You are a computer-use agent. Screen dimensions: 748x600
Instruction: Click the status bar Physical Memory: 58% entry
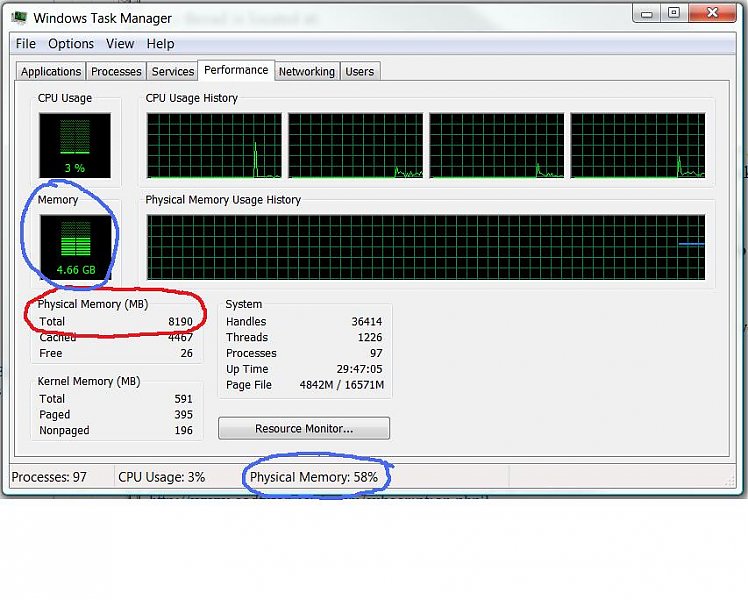tap(314, 477)
